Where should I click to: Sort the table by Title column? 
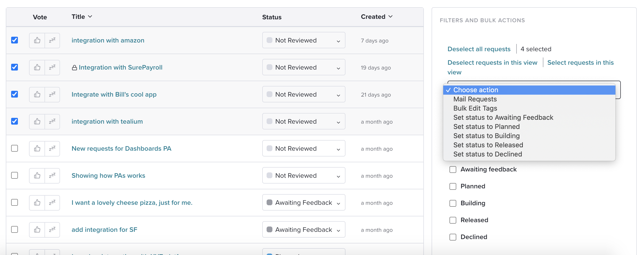coord(82,17)
